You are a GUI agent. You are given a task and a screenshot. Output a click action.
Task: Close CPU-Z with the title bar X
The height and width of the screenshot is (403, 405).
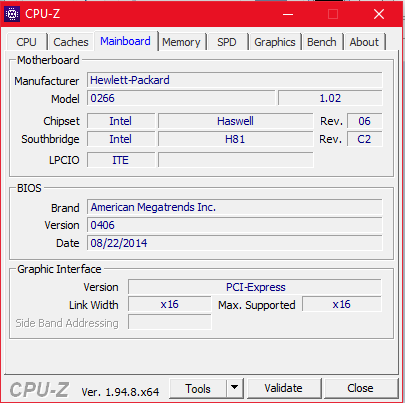tap(379, 14)
